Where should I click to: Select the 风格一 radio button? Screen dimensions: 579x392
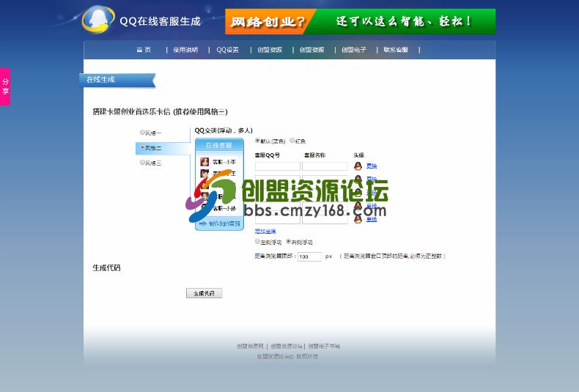142,132
